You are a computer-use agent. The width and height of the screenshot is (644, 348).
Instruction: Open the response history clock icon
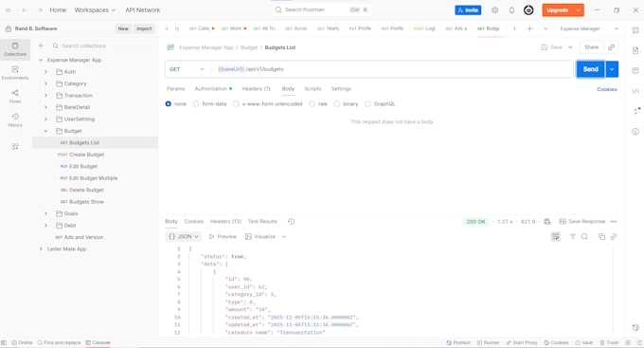291,221
